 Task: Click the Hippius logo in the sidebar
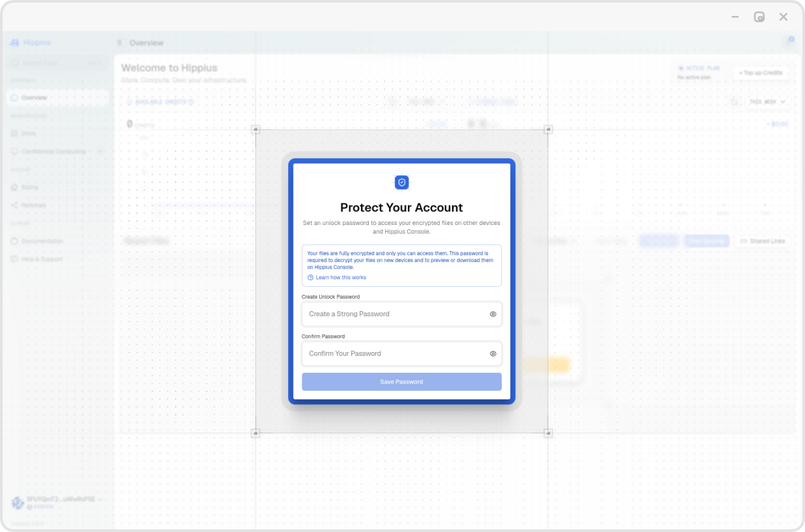pyautogui.click(x=14, y=42)
